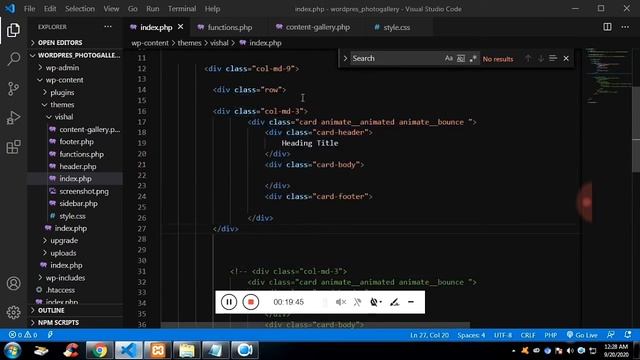Go to previous match arrow
Screen dimensions: 640x360
[x=528, y=58]
